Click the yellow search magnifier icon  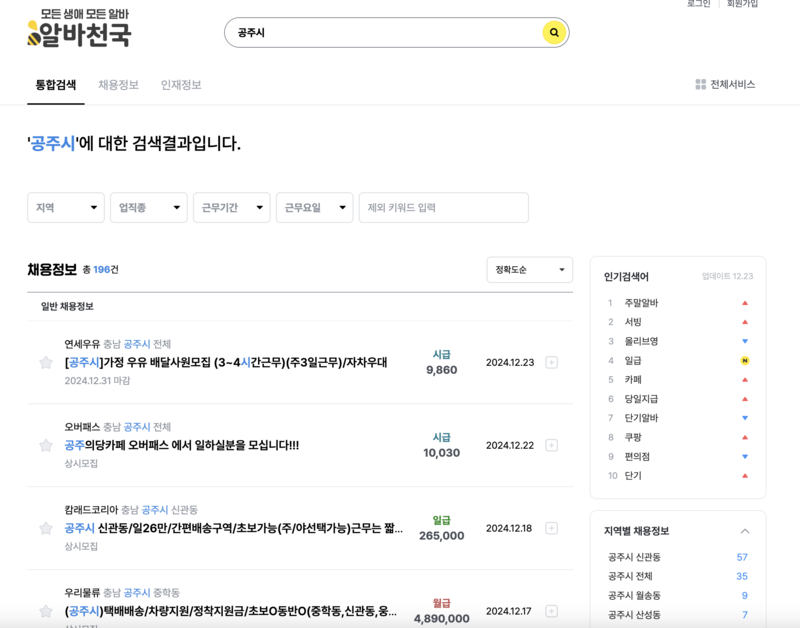(554, 32)
